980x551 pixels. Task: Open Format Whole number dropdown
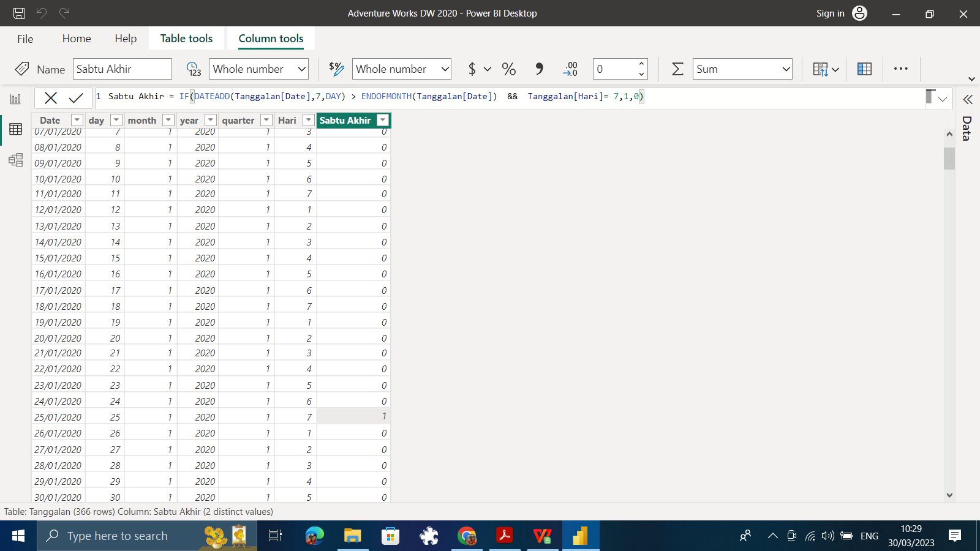coord(402,69)
